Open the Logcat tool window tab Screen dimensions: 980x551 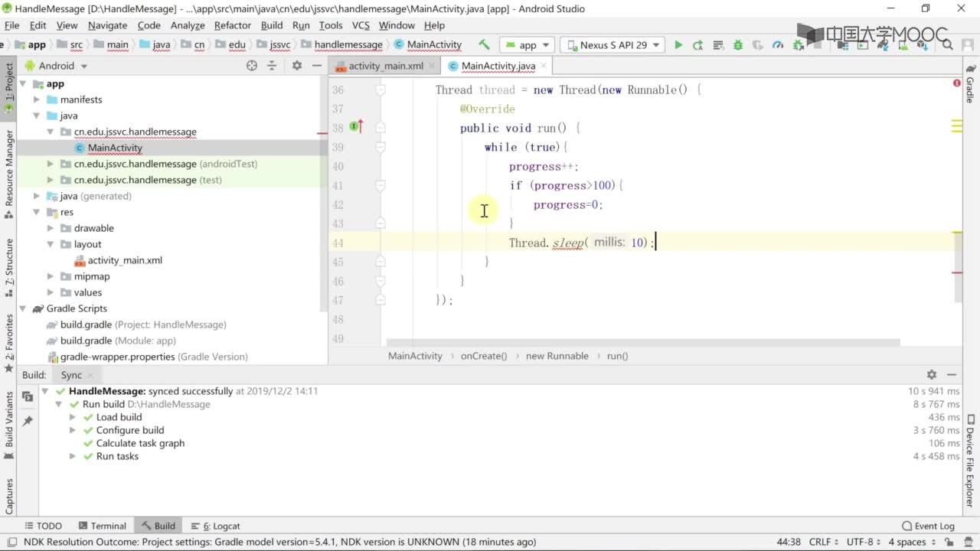pyautogui.click(x=214, y=526)
